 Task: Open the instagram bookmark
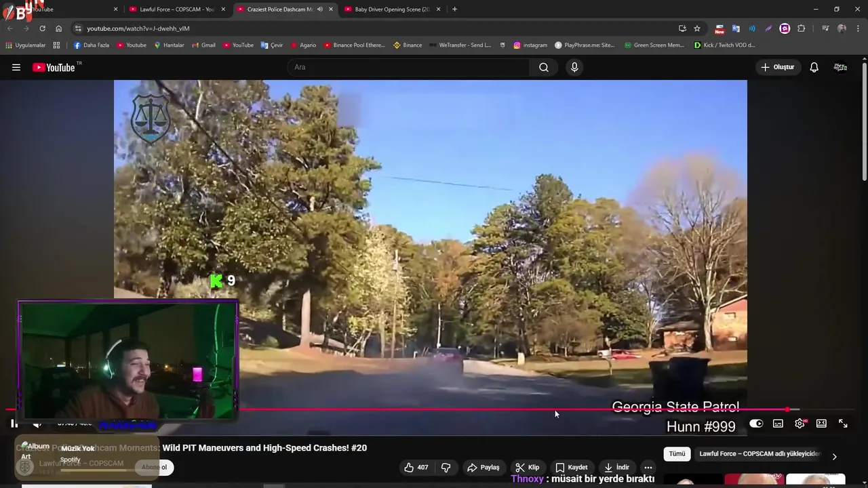pos(530,45)
